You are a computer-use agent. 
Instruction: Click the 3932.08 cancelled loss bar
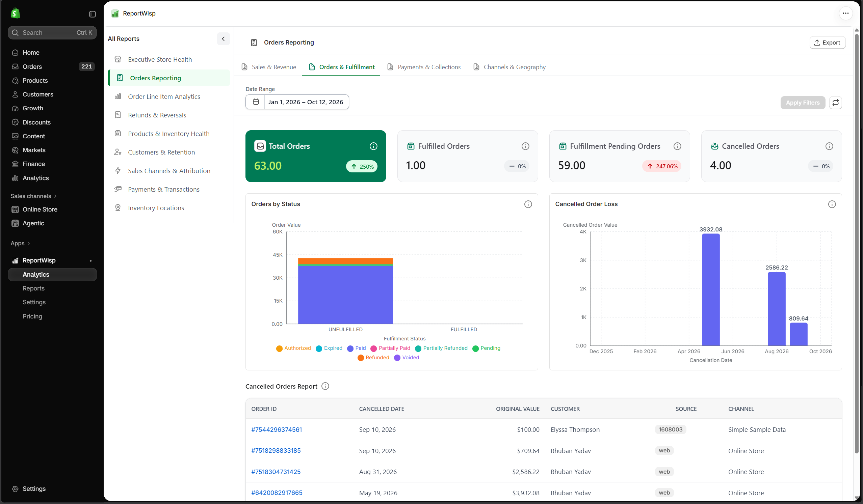point(711,289)
